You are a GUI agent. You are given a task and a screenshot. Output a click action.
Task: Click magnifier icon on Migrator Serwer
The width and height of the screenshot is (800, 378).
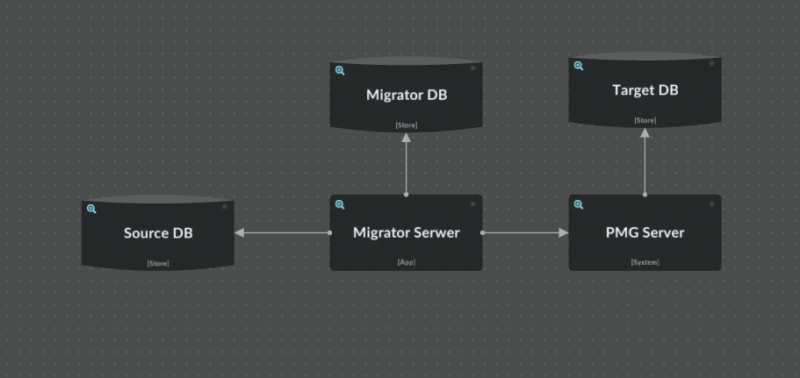(x=340, y=205)
